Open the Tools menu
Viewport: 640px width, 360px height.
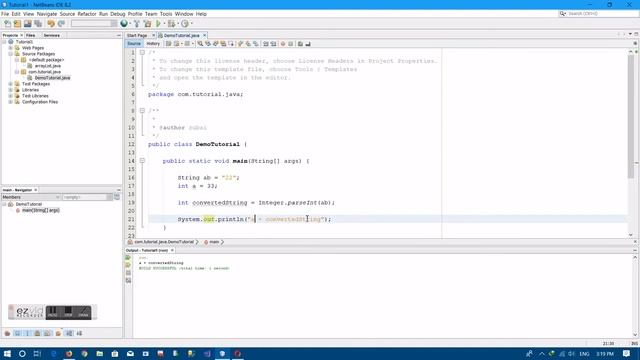click(x=166, y=14)
